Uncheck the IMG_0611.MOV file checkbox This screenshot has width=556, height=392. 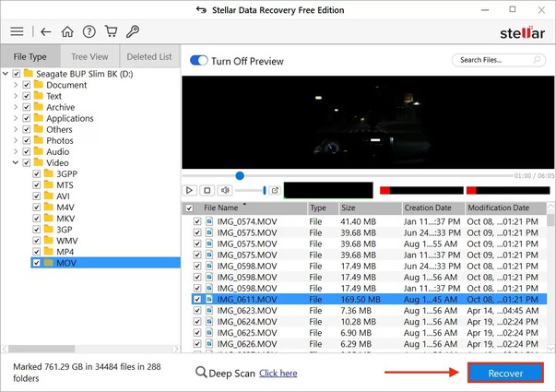point(197,300)
